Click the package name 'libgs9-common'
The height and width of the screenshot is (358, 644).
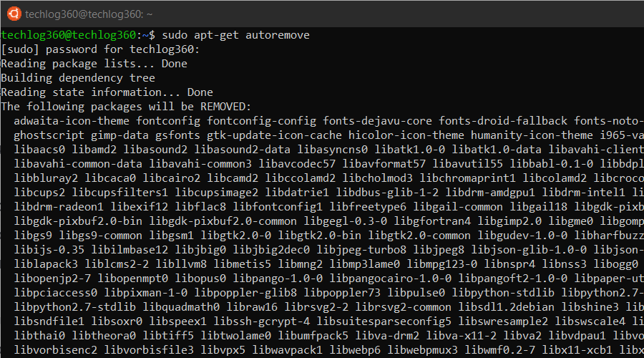[101, 236]
